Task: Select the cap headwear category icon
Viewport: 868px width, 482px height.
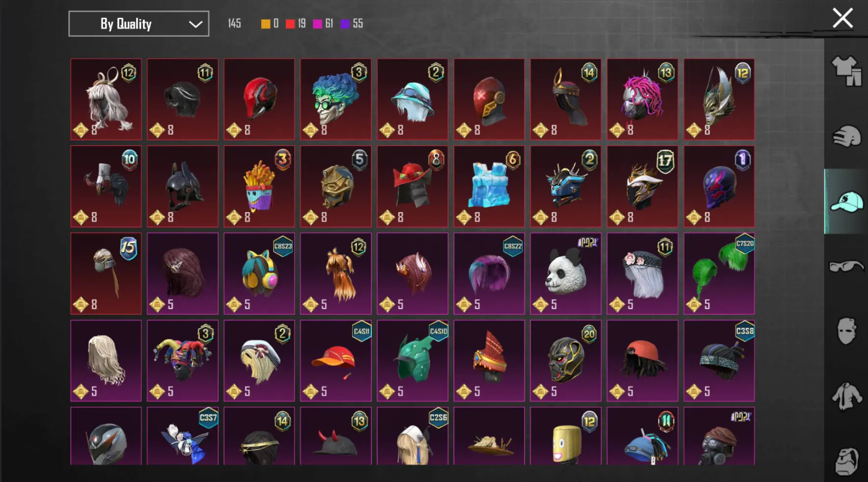Action: tap(846, 202)
